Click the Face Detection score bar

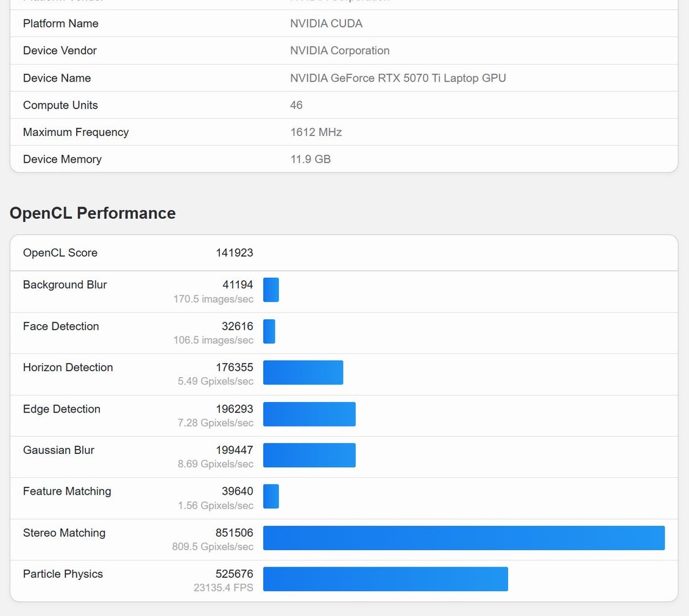[269, 331]
